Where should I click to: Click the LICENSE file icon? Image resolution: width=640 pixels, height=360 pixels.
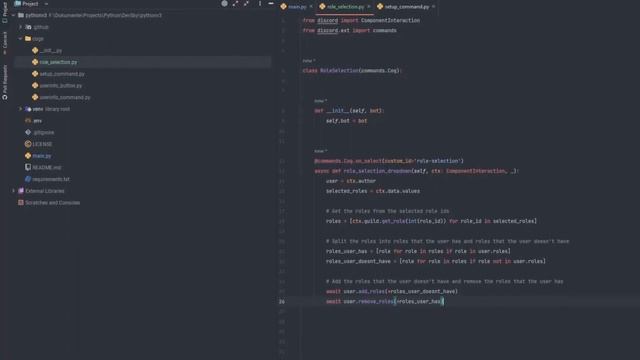click(28, 144)
